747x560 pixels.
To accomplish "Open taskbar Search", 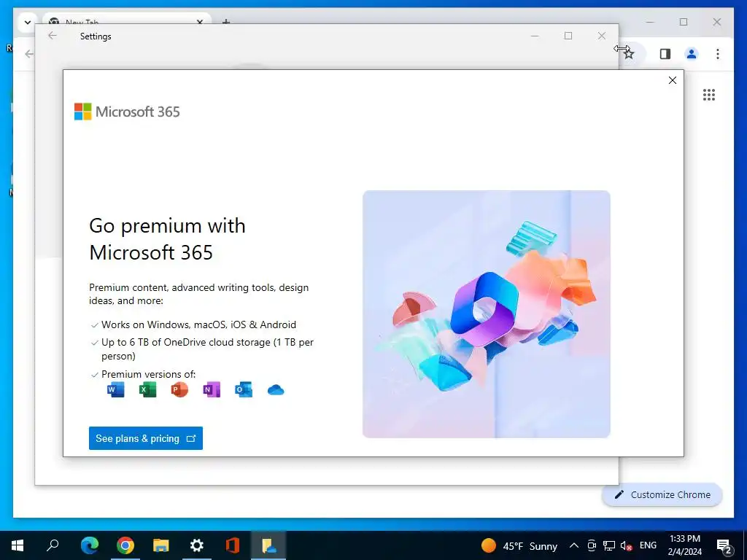I will [x=53, y=545].
